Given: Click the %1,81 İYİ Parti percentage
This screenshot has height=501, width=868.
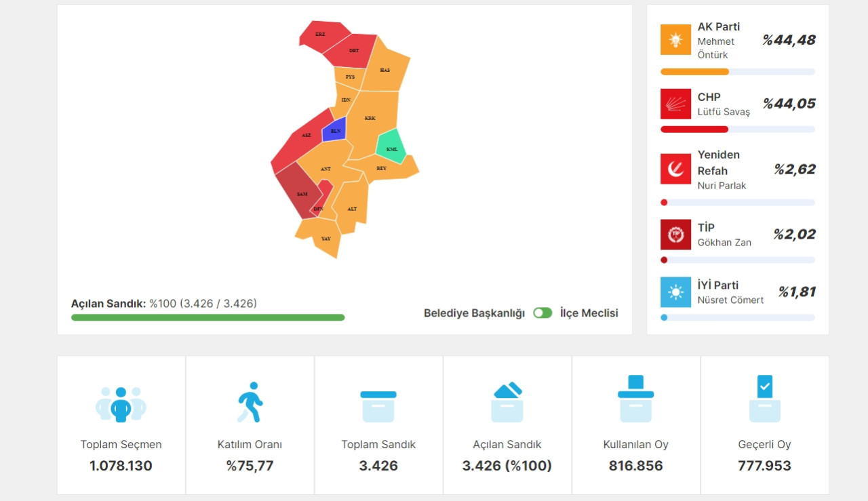Looking at the screenshot, I should pyautogui.click(x=797, y=292).
